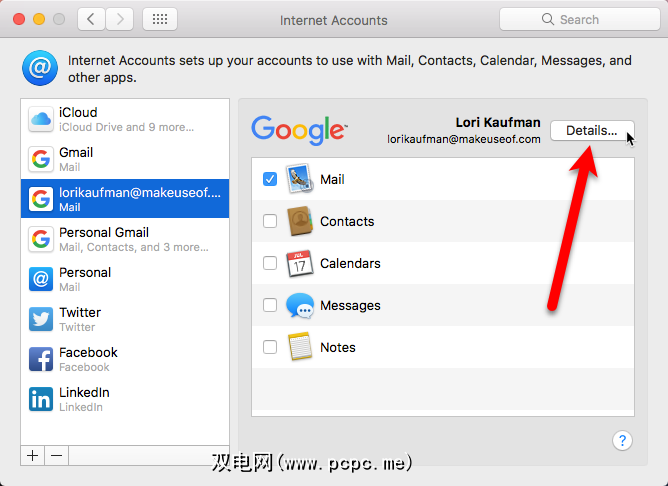This screenshot has height=486, width=668.
Task: Click the Google logo in account panel
Action: click(299, 130)
